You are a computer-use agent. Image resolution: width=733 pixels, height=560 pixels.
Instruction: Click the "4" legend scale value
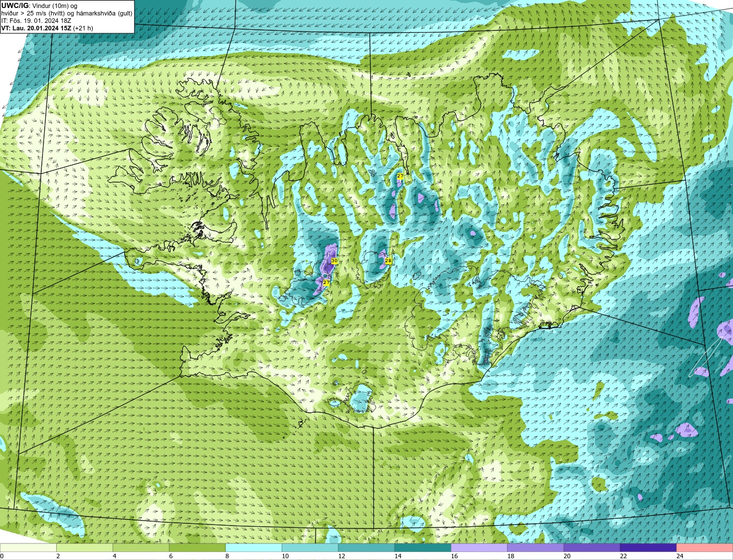tap(114, 556)
